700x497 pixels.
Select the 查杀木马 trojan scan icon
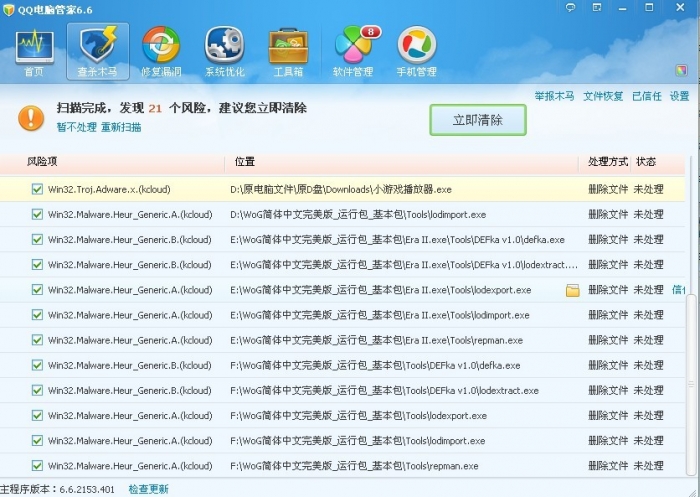(x=98, y=52)
